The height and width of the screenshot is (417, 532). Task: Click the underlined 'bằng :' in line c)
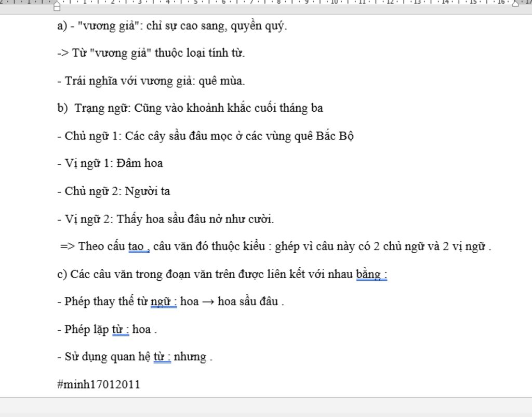pos(371,275)
